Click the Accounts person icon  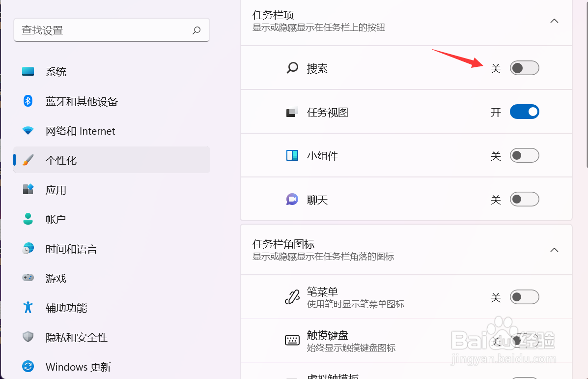coord(28,219)
